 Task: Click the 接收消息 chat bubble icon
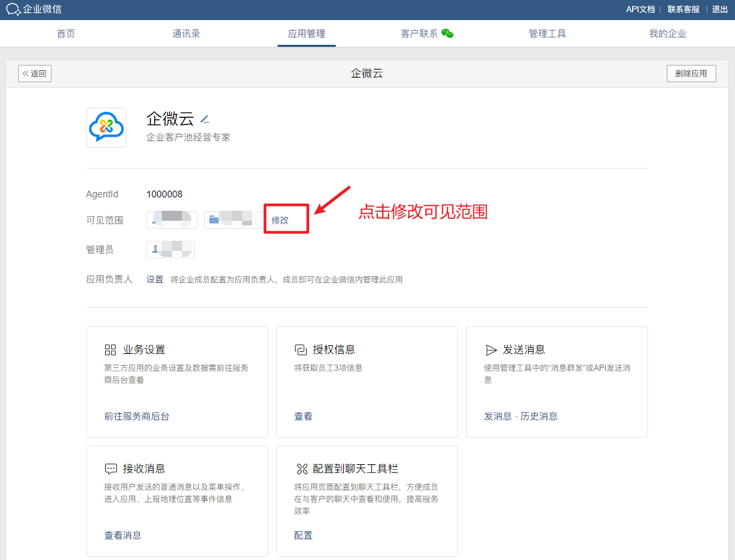pyautogui.click(x=110, y=469)
